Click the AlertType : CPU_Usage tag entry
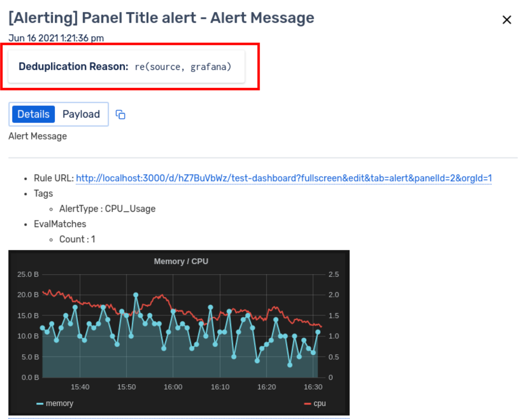The image size is (524, 420). pyautogui.click(x=107, y=209)
